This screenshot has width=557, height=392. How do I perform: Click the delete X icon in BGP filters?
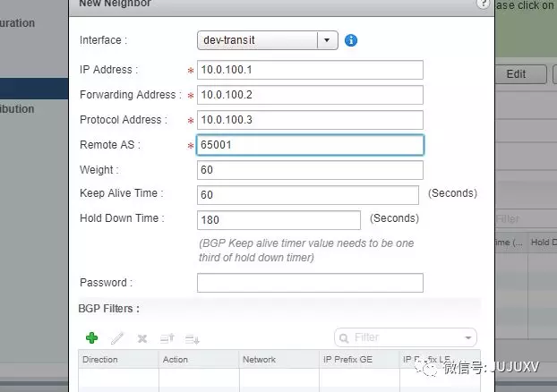142,338
